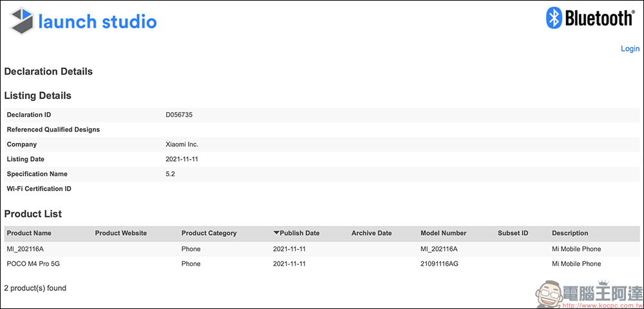The height and width of the screenshot is (309, 644).
Task: Click Declaration ID value D056735
Action: [x=179, y=115]
